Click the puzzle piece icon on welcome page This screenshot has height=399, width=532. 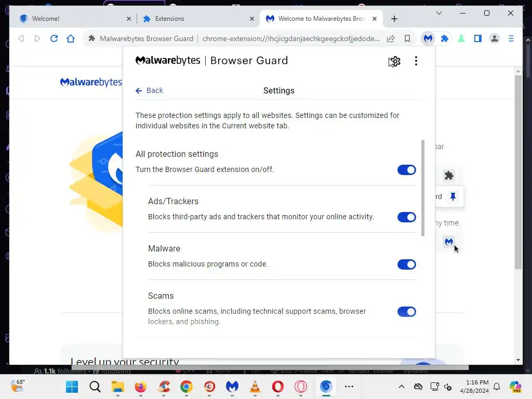pyautogui.click(x=449, y=176)
